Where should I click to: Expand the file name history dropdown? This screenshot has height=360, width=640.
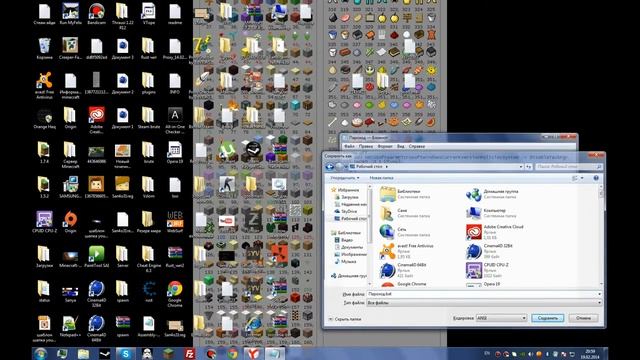(599, 294)
